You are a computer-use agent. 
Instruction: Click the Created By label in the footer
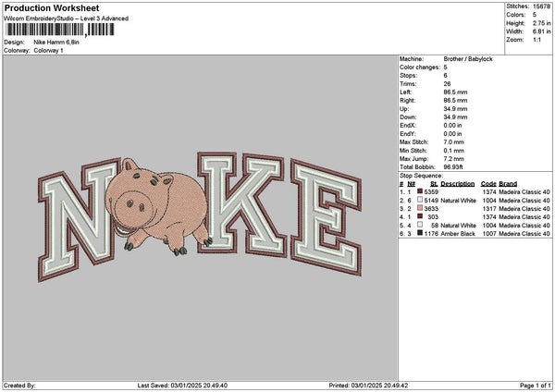tap(19, 386)
